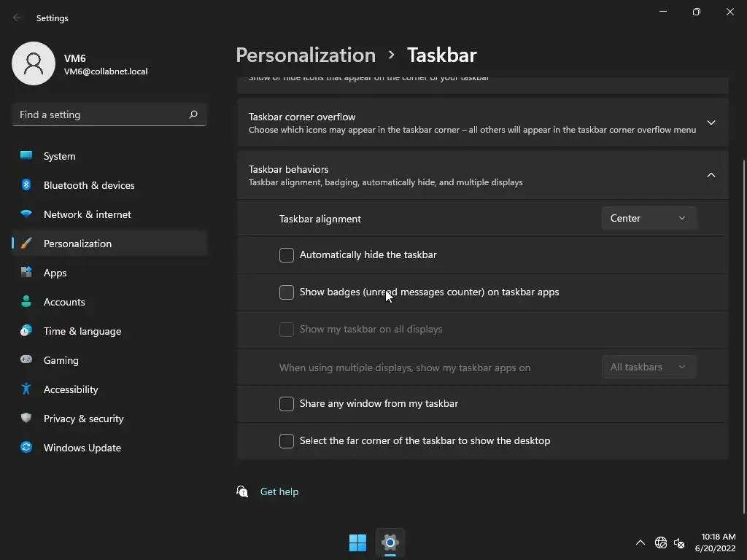Toggle Show badges on taskbar apps

[287, 292]
